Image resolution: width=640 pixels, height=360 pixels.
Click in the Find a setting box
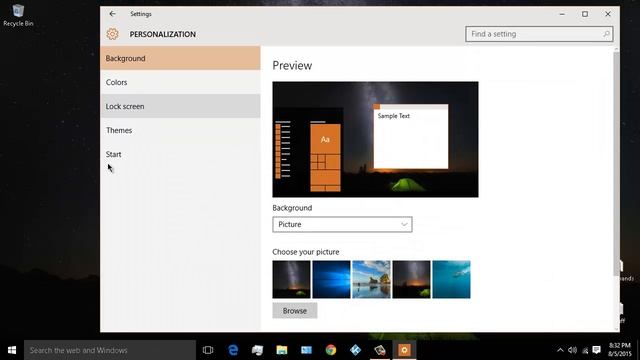[x=539, y=34]
